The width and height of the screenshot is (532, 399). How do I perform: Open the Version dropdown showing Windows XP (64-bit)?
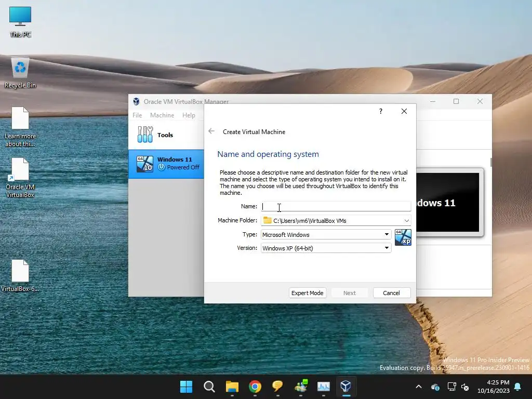click(326, 248)
